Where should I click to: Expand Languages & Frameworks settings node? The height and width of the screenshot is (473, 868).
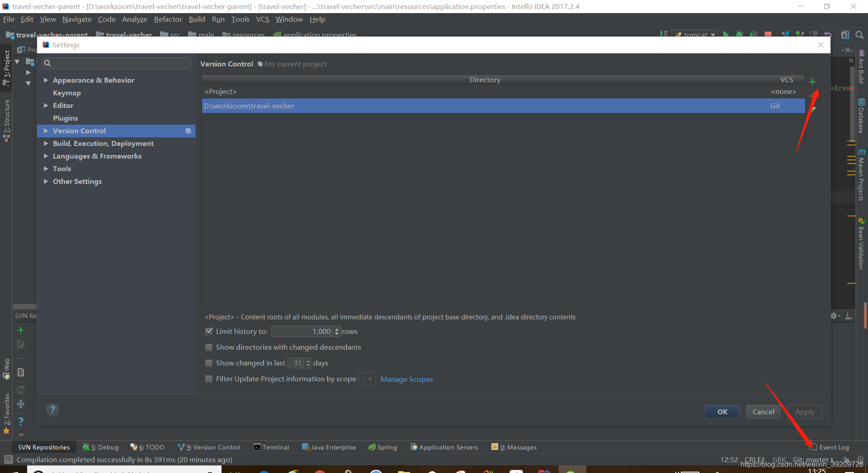coord(46,156)
